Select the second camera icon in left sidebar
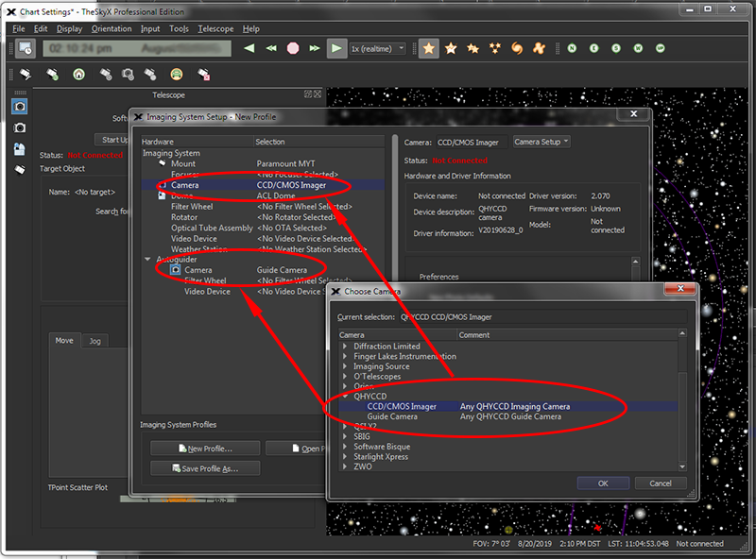The image size is (756, 559). click(x=20, y=127)
